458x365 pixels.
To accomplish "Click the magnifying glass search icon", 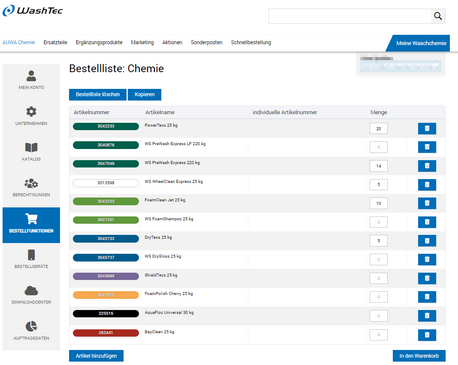I will pos(438,16).
